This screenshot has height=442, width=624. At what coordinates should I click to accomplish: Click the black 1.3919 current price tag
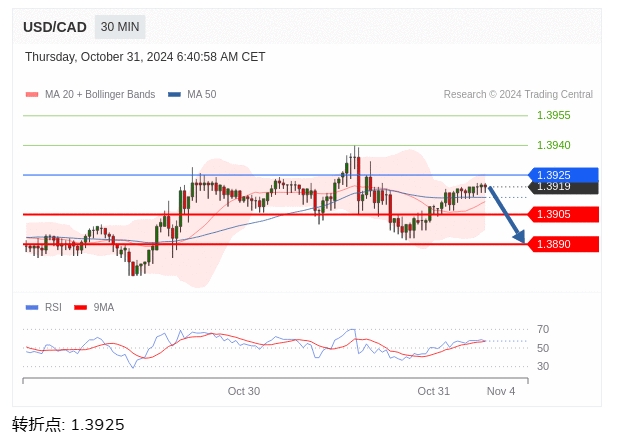click(563, 188)
